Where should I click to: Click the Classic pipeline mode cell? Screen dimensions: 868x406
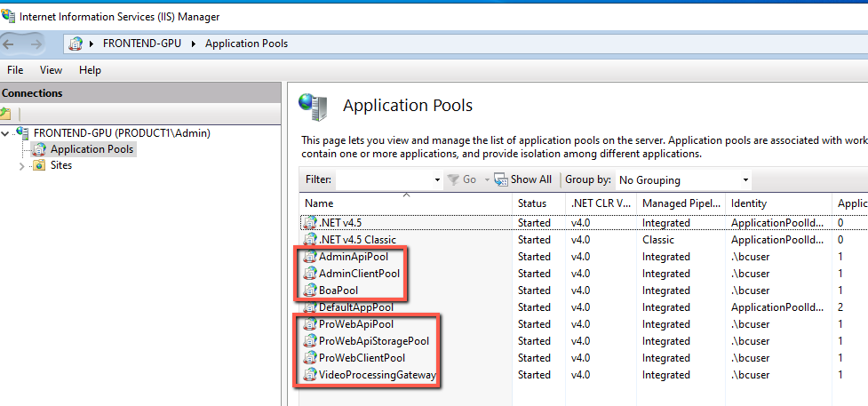point(658,240)
